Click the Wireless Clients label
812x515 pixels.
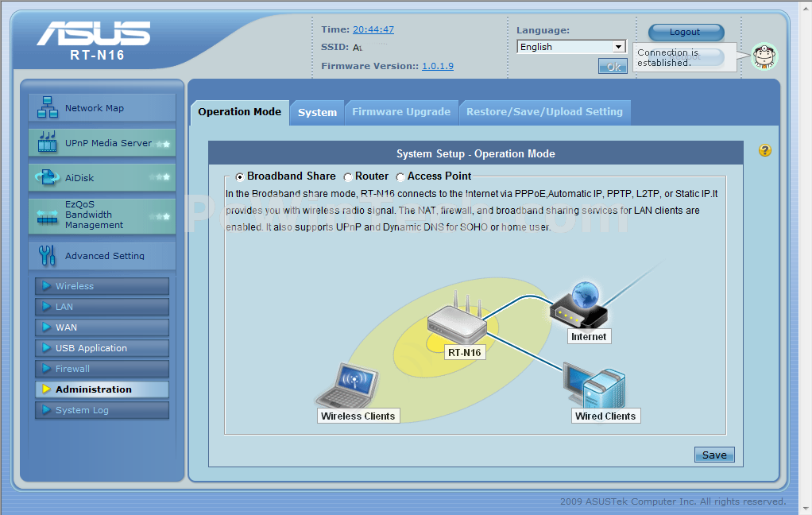pyautogui.click(x=358, y=416)
